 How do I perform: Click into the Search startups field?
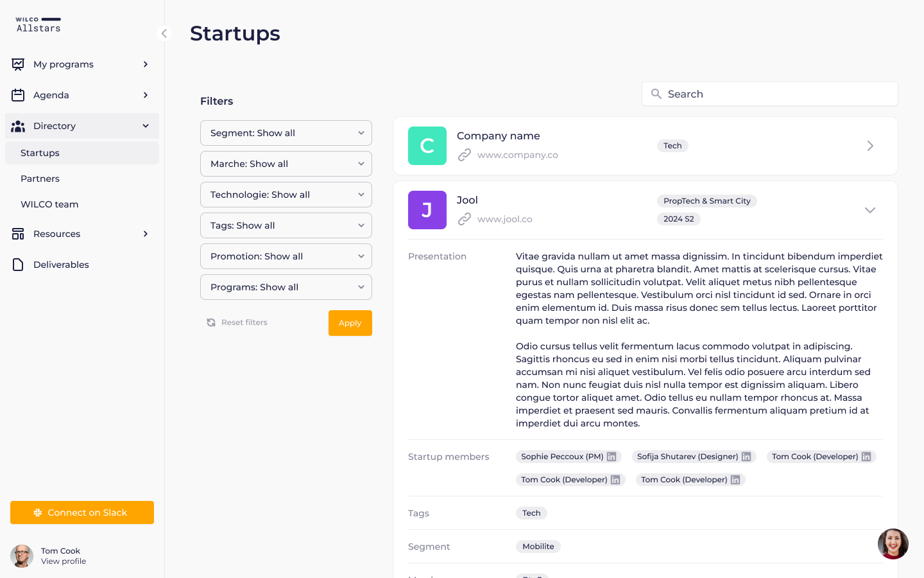pos(776,94)
